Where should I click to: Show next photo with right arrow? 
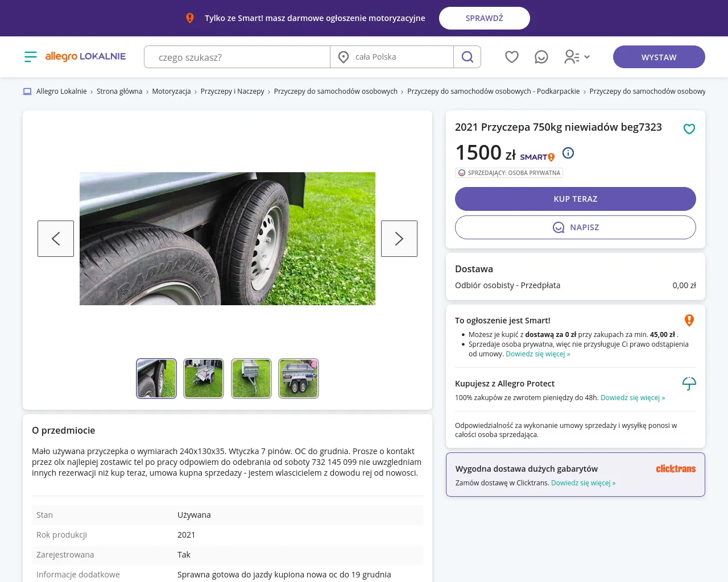coord(399,239)
